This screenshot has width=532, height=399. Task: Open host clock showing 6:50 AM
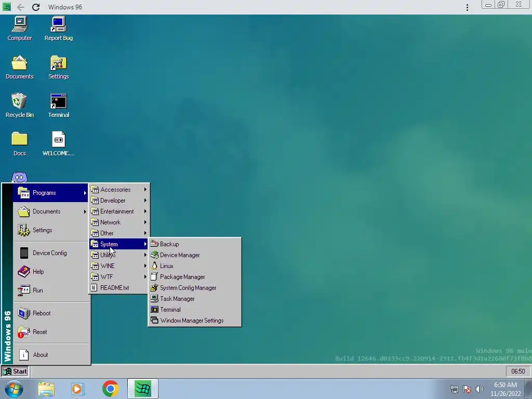pyautogui.click(x=506, y=389)
